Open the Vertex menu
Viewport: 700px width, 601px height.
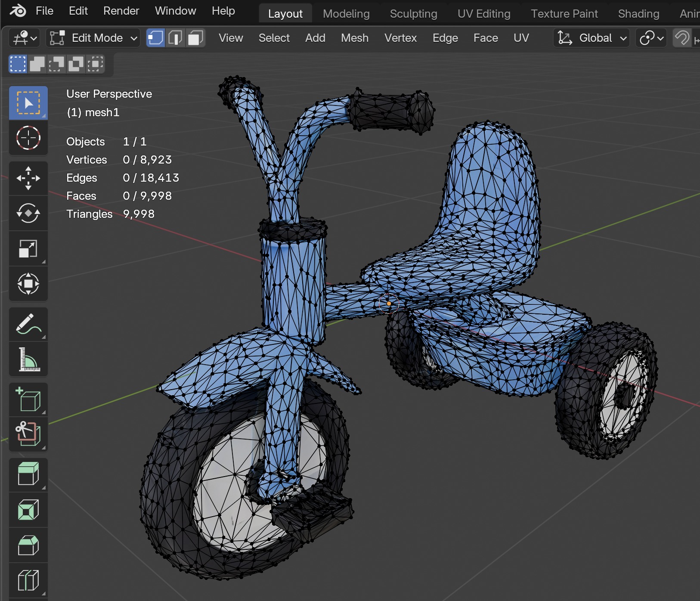tap(400, 38)
